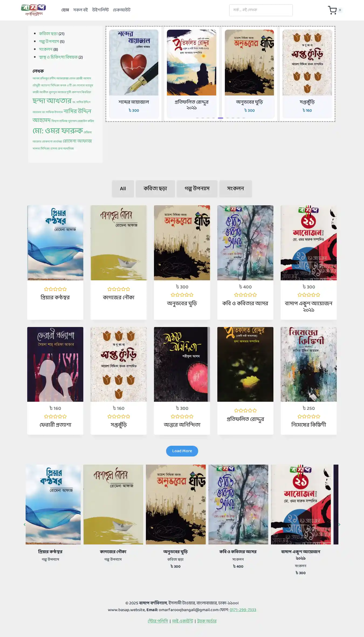
Task: Rate প্রিয়ার কন্ঠস্বর using star icons
Action: pyautogui.click(x=55, y=289)
